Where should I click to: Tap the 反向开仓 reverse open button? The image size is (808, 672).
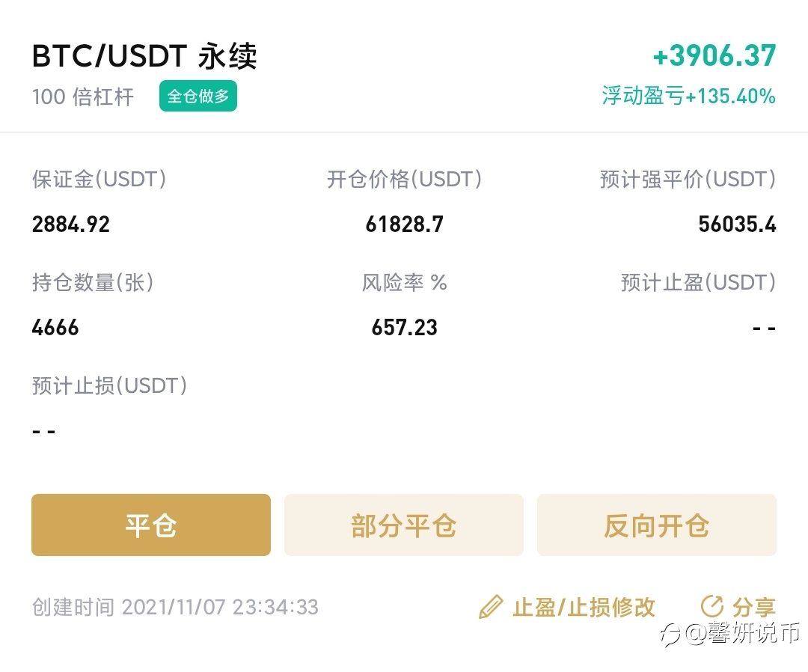click(657, 525)
